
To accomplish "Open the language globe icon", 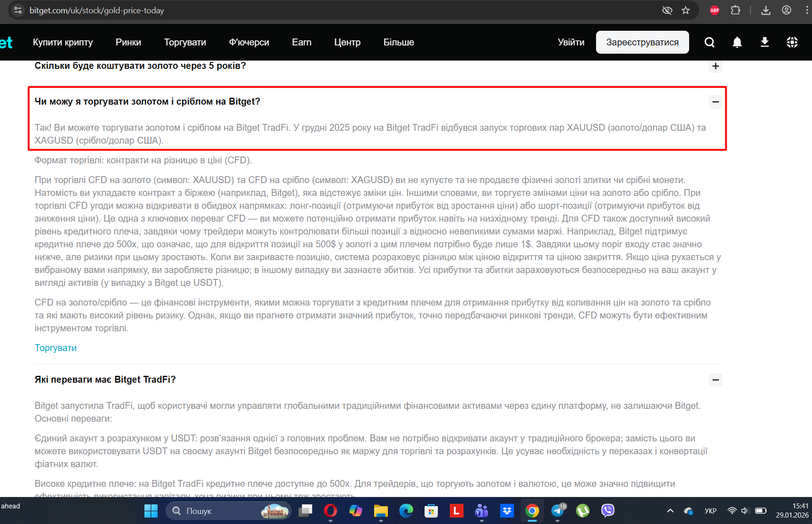I will point(792,42).
